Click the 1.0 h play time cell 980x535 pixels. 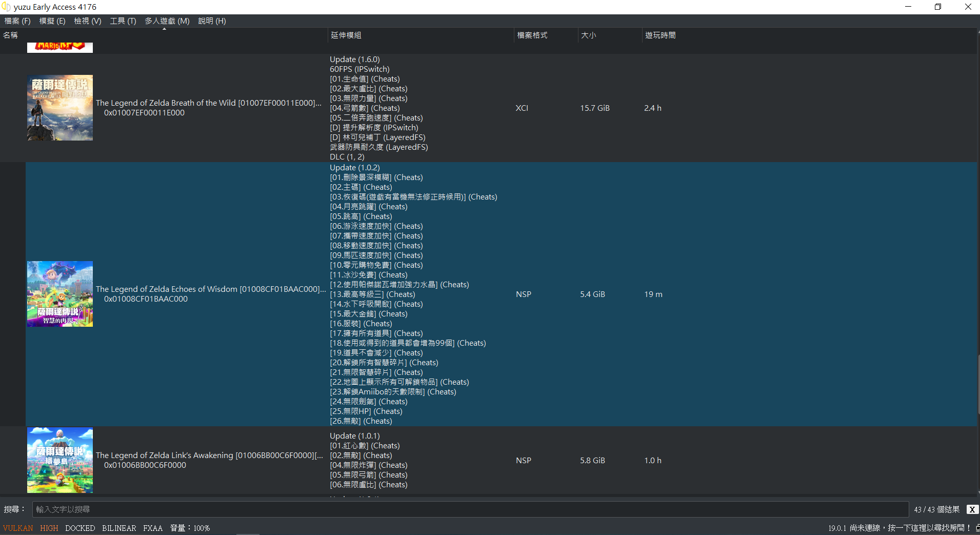[653, 461]
